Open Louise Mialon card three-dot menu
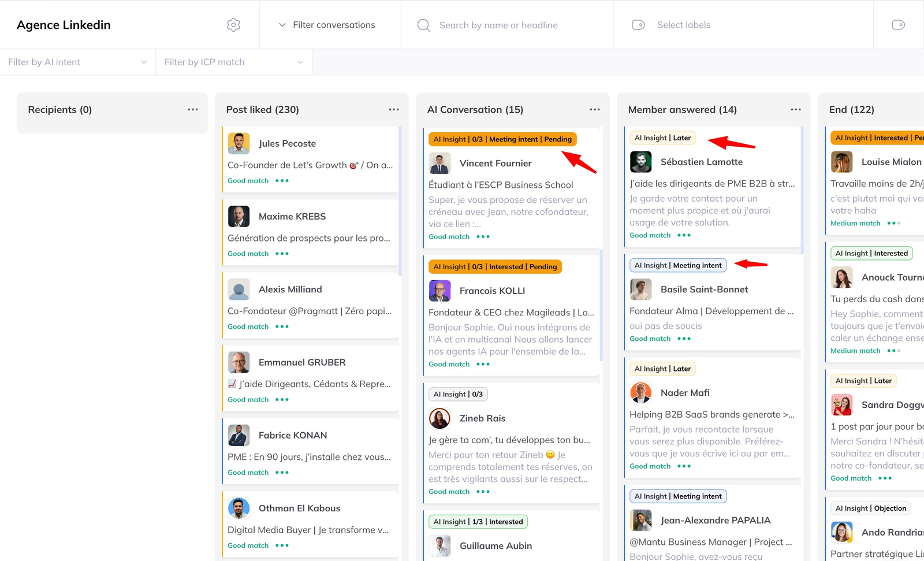924x561 pixels. click(x=893, y=223)
